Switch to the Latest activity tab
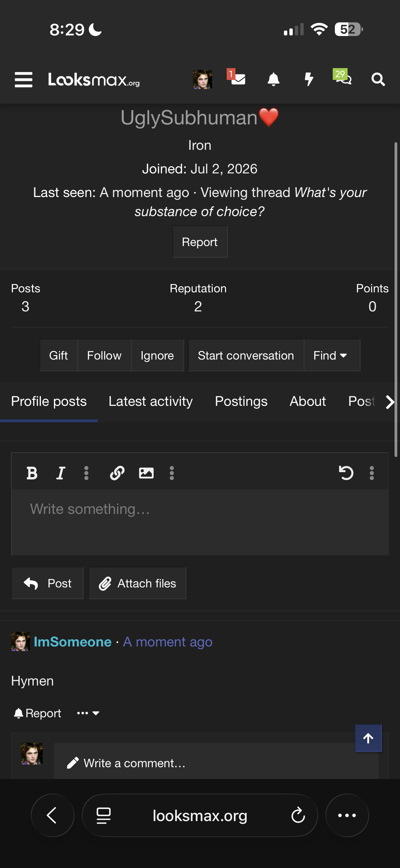400x868 pixels. click(150, 401)
